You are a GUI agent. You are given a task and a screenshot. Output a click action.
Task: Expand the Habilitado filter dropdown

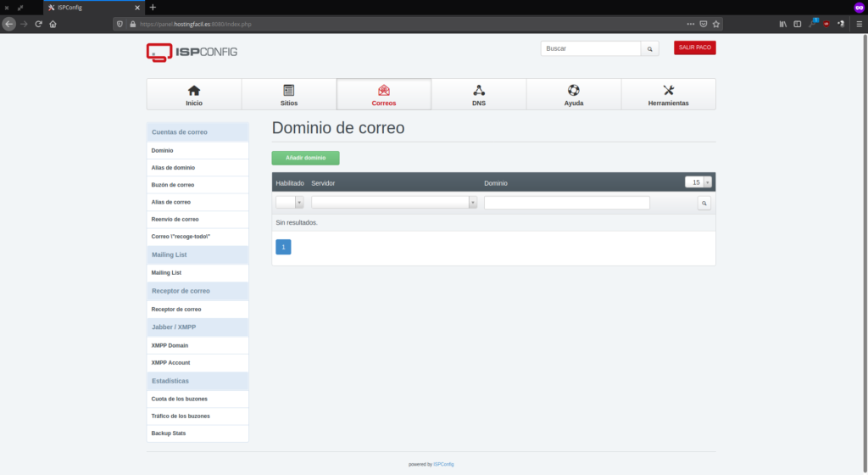tap(289, 203)
